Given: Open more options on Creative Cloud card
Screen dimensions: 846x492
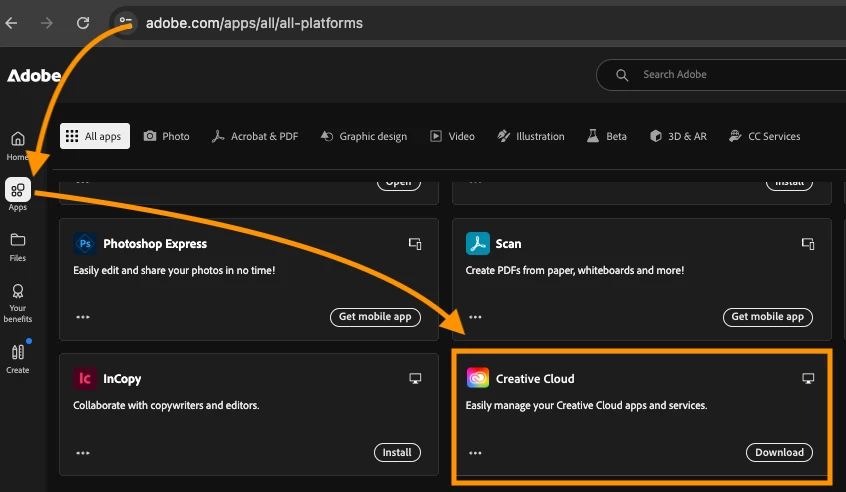Looking at the screenshot, I should pyautogui.click(x=475, y=453).
